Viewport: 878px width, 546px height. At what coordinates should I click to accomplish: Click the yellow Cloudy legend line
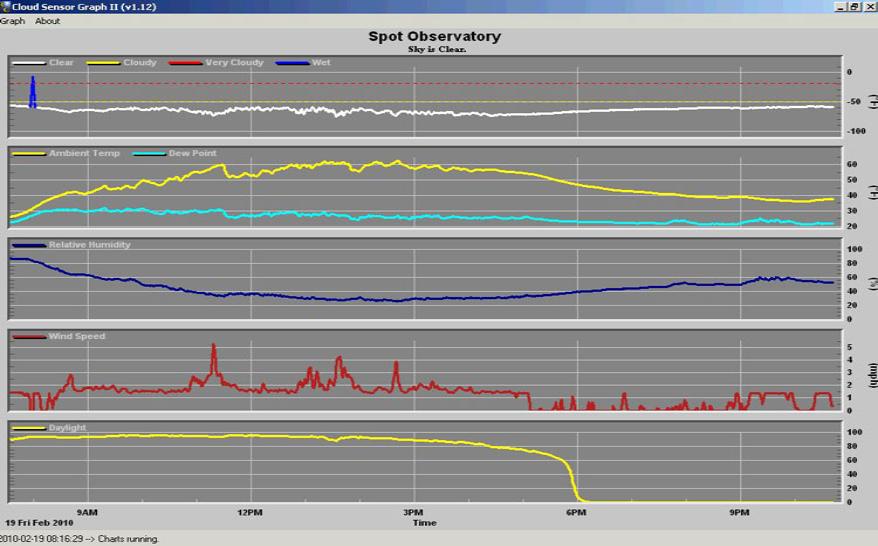(103, 63)
